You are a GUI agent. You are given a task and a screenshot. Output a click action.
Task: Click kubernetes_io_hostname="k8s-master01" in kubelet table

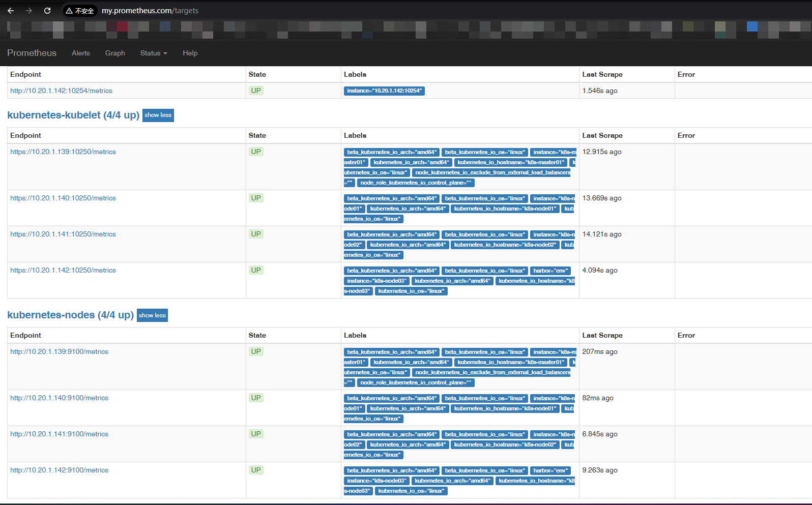[x=511, y=162]
